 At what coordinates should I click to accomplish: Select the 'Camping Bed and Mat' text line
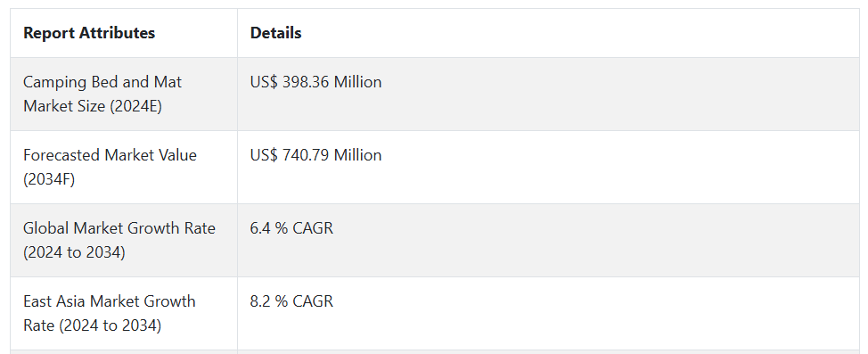102,82
